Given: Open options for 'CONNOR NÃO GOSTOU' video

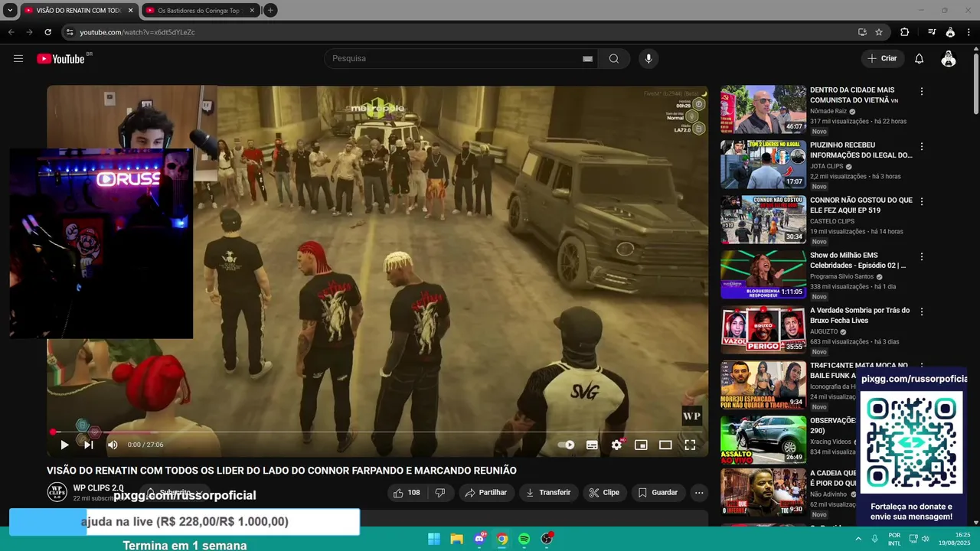Looking at the screenshot, I should 922,201.
